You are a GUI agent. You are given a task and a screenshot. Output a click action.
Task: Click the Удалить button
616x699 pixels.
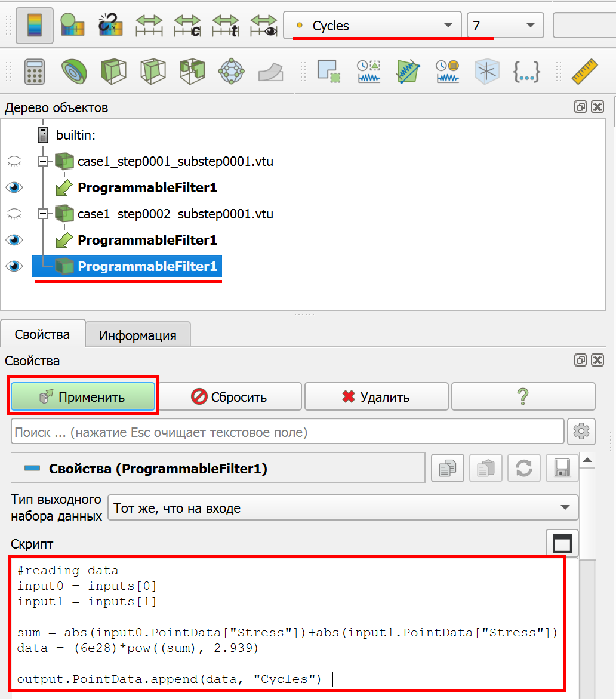[376, 396]
